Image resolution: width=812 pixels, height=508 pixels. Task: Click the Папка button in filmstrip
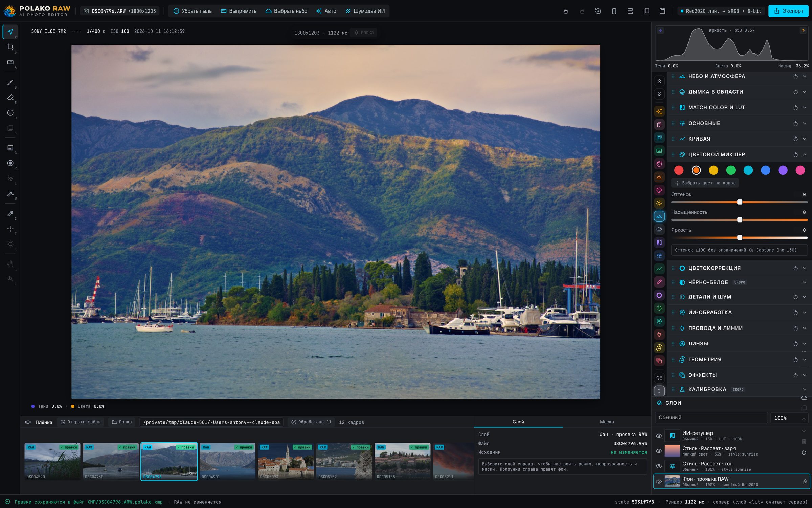point(122,422)
